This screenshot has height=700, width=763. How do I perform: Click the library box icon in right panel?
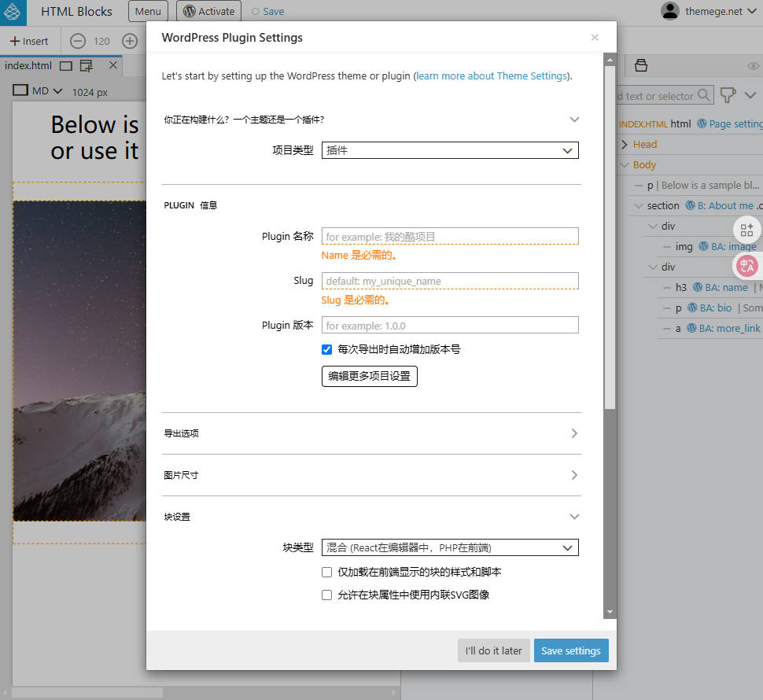(x=641, y=65)
